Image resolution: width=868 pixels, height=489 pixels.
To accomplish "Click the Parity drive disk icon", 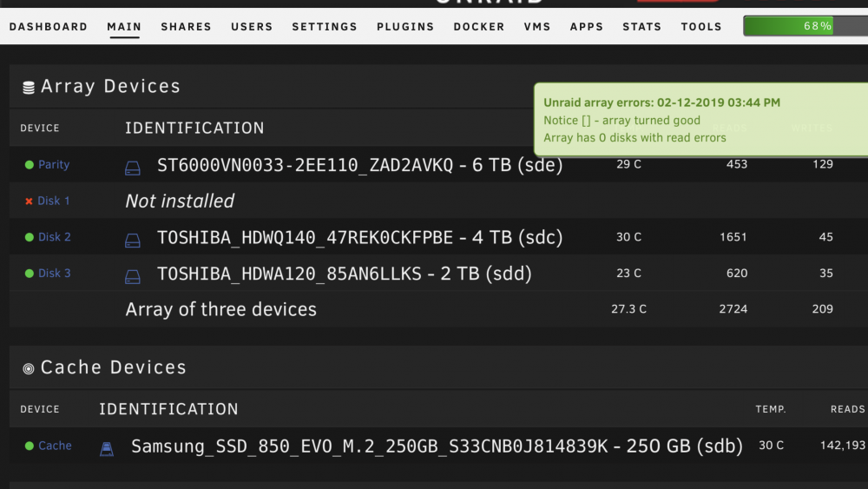I will tap(132, 168).
